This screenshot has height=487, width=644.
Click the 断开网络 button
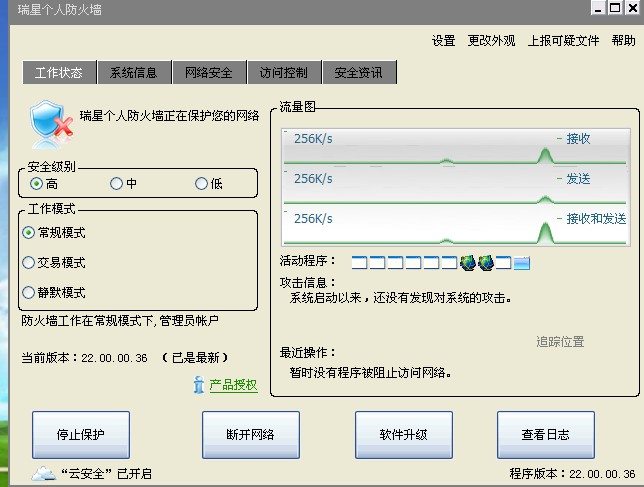[x=251, y=434]
